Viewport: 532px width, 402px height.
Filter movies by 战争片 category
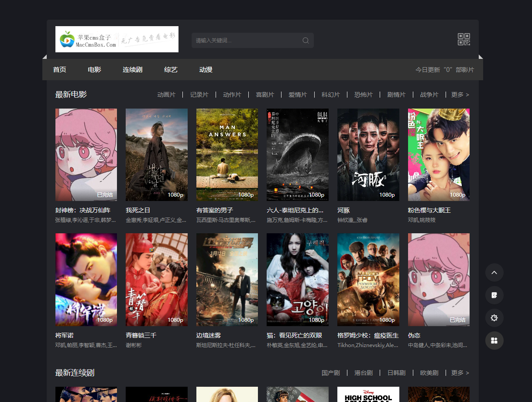tap(429, 95)
